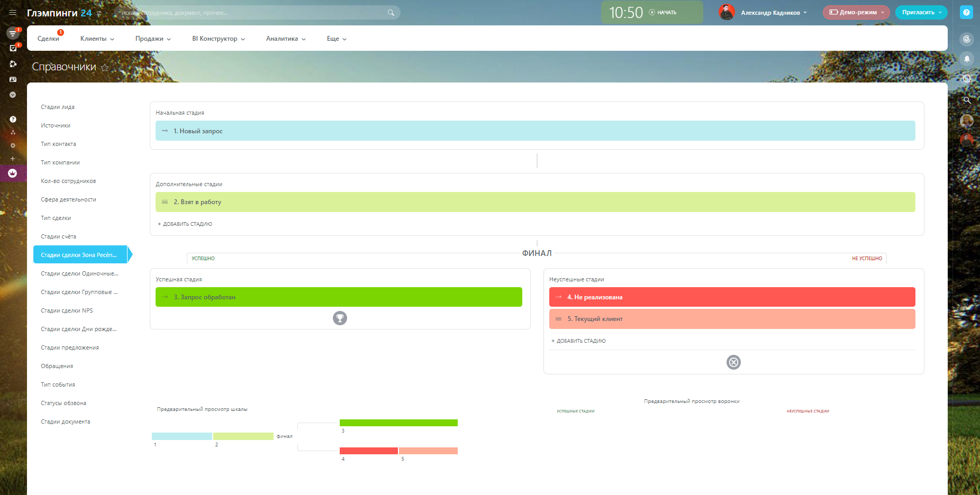
Task: Click the crown tariff icon in sidebar
Action: (x=13, y=173)
